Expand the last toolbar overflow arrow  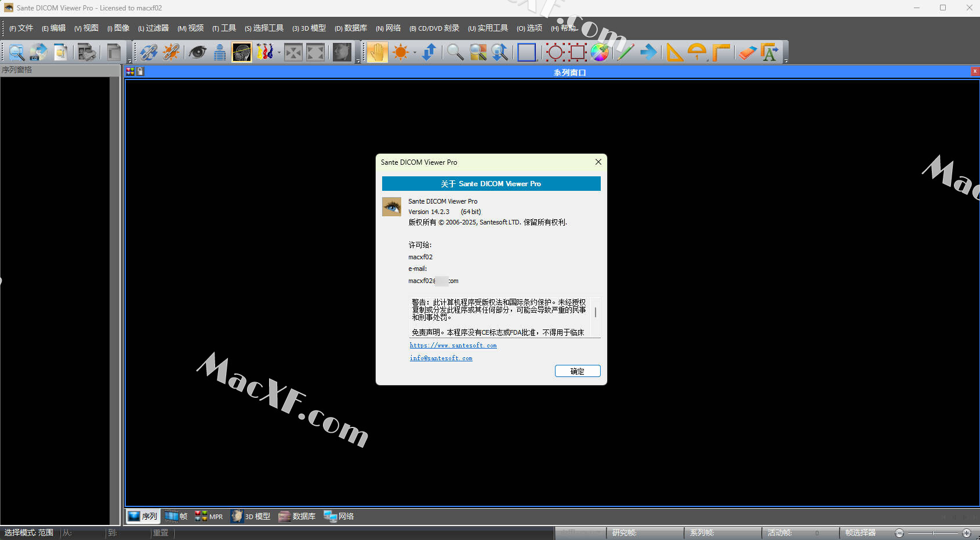(786, 60)
